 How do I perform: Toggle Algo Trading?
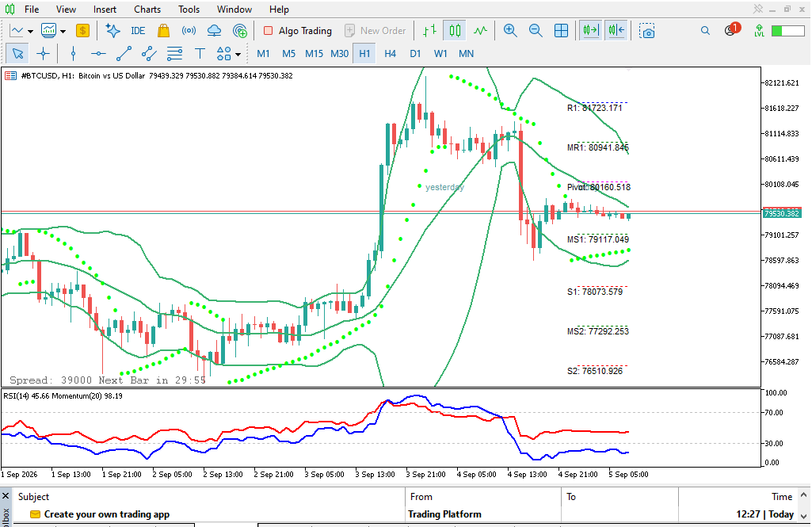pos(298,31)
